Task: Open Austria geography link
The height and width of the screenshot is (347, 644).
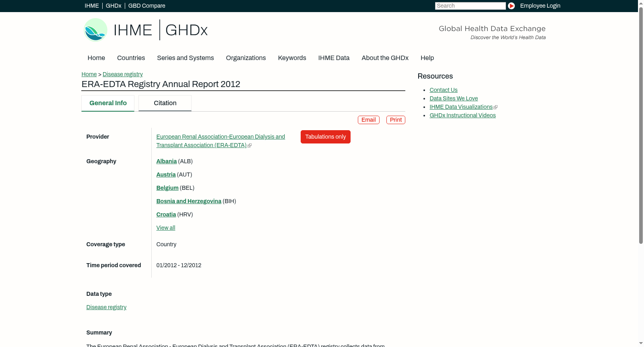Action: click(166, 175)
